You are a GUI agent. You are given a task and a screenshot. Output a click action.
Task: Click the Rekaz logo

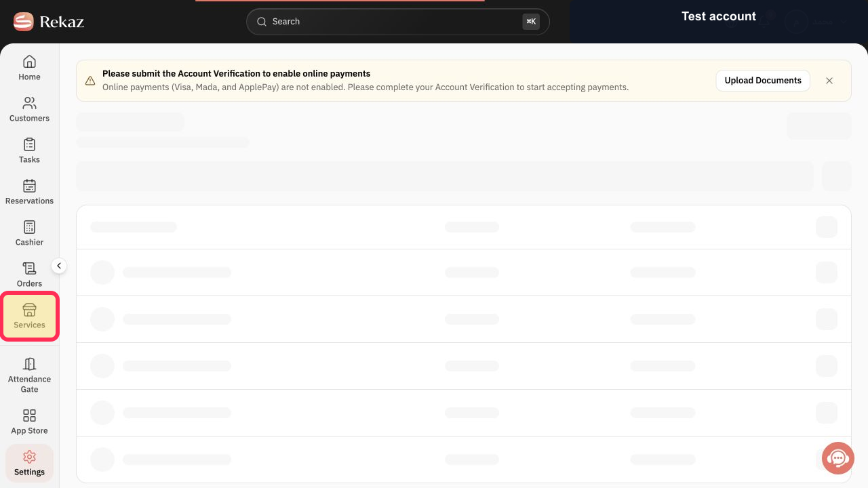(49, 22)
